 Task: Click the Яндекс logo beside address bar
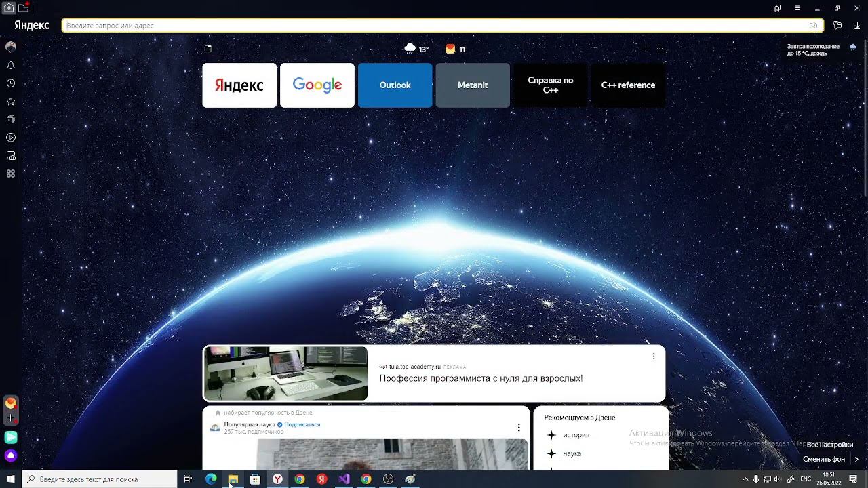click(x=31, y=25)
